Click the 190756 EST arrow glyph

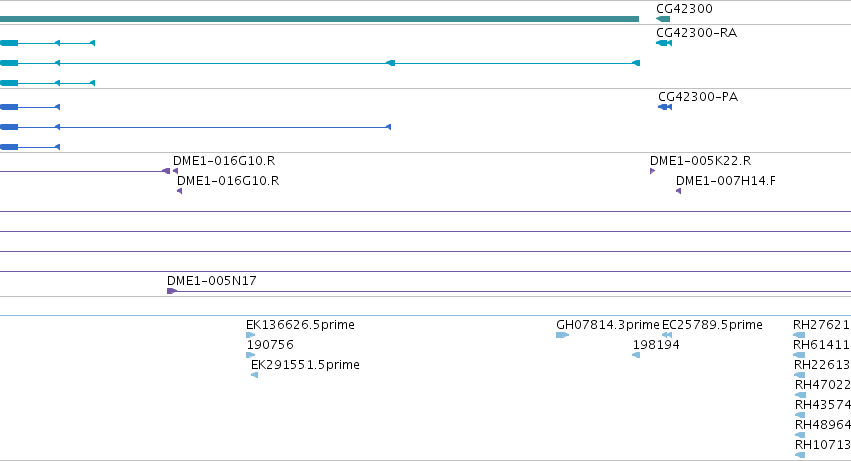click(250, 355)
